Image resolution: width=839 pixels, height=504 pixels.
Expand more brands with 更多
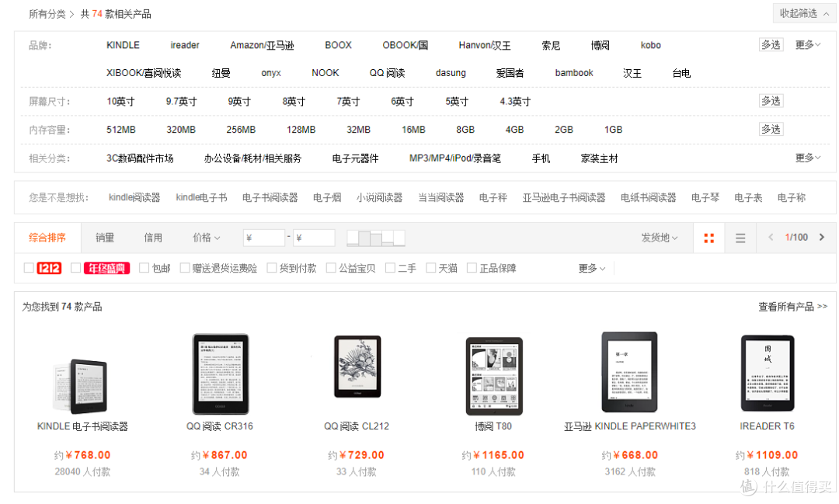coord(807,45)
